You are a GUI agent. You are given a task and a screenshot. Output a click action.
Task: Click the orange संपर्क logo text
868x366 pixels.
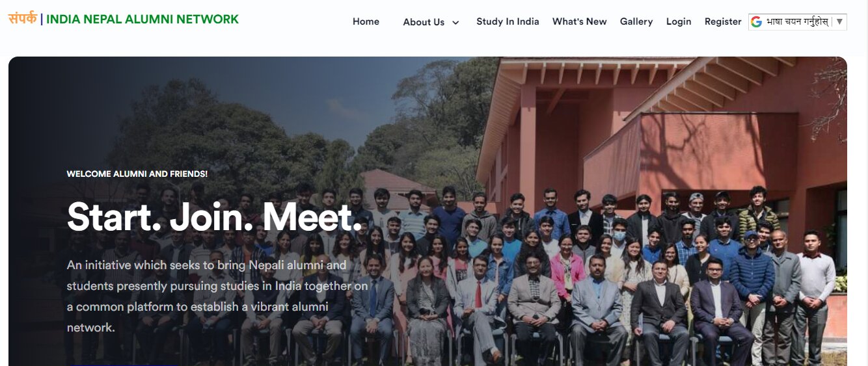(23, 18)
